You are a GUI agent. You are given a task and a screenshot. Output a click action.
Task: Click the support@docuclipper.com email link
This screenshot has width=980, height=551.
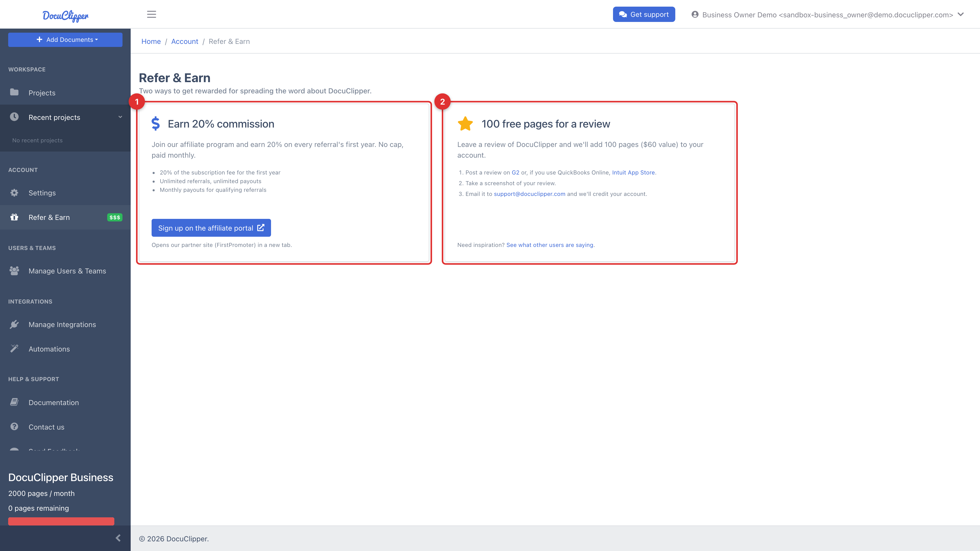point(530,194)
